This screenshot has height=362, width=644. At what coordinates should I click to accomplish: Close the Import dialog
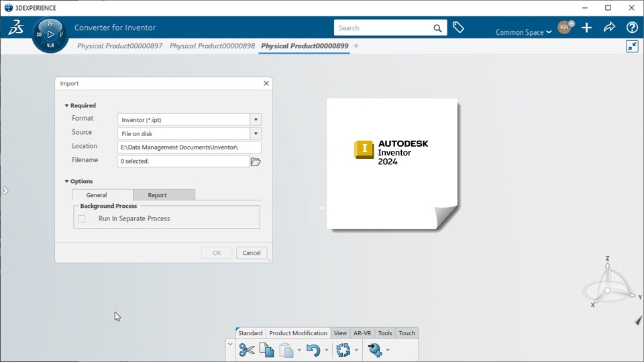pyautogui.click(x=266, y=83)
